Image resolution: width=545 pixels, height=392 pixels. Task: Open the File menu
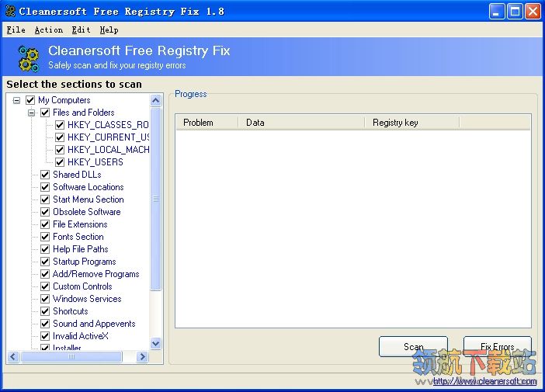16,30
